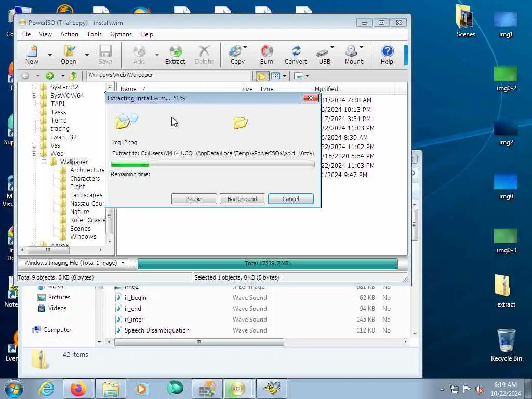Open the Recycle Bin
This screenshot has width=532, height=399.
click(x=506, y=345)
